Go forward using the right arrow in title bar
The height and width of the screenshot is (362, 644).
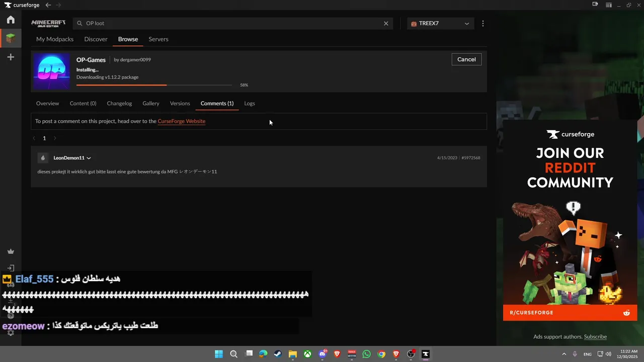click(58, 5)
